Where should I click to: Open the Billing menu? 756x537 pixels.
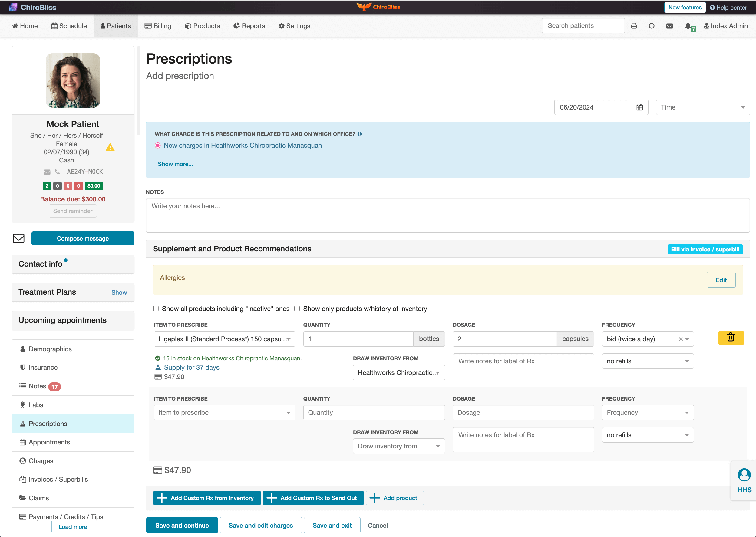[x=158, y=26]
